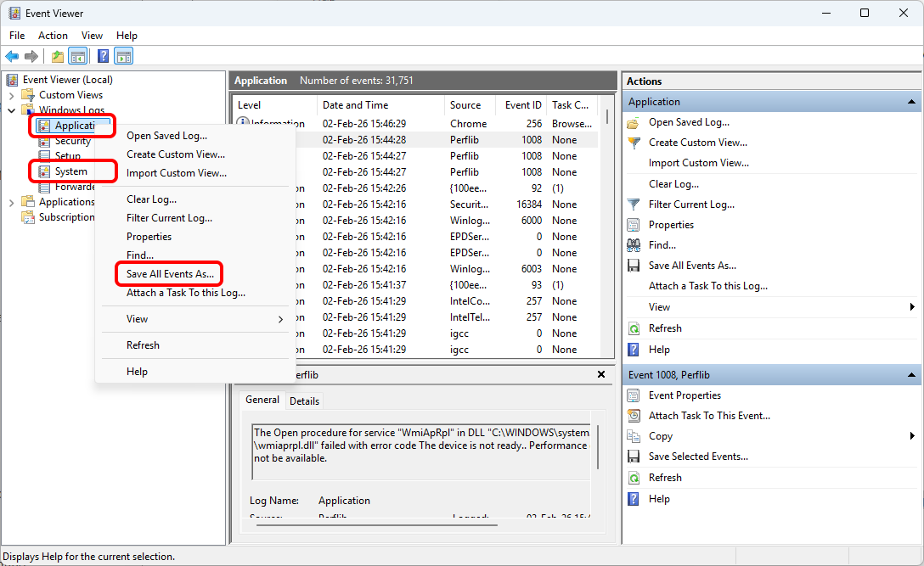Expand the Custom Views tree node

12,95
